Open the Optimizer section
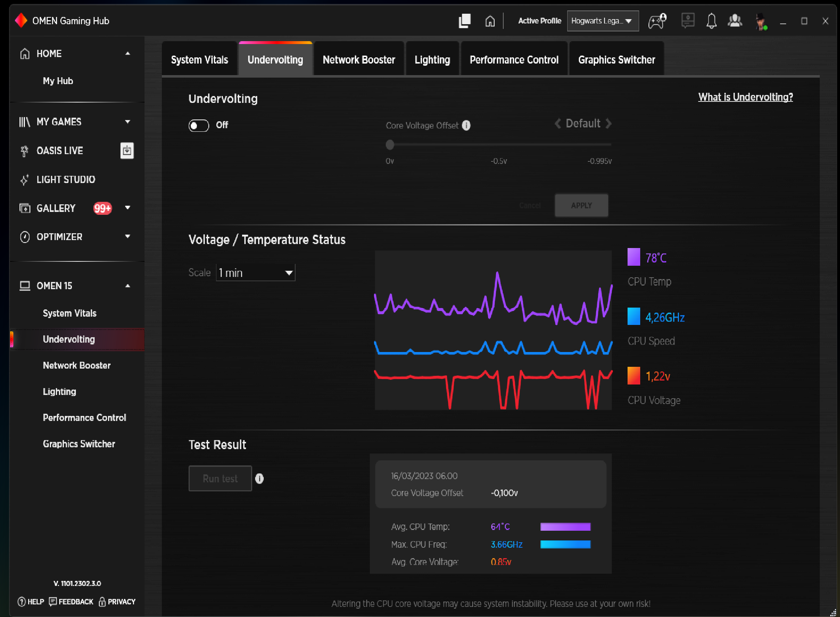The width and height of the screenshot is (840, 617). point(59,237)
